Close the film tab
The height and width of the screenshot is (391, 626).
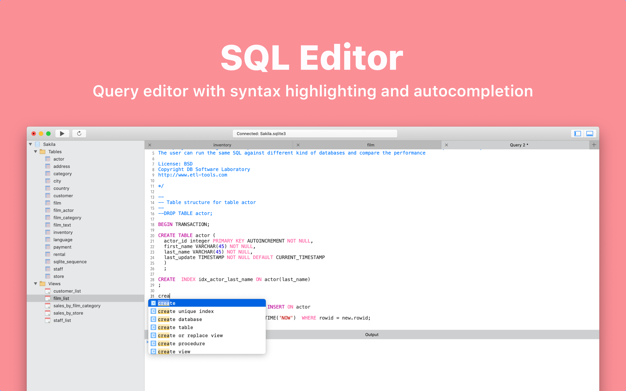click(x=298, y=145)
